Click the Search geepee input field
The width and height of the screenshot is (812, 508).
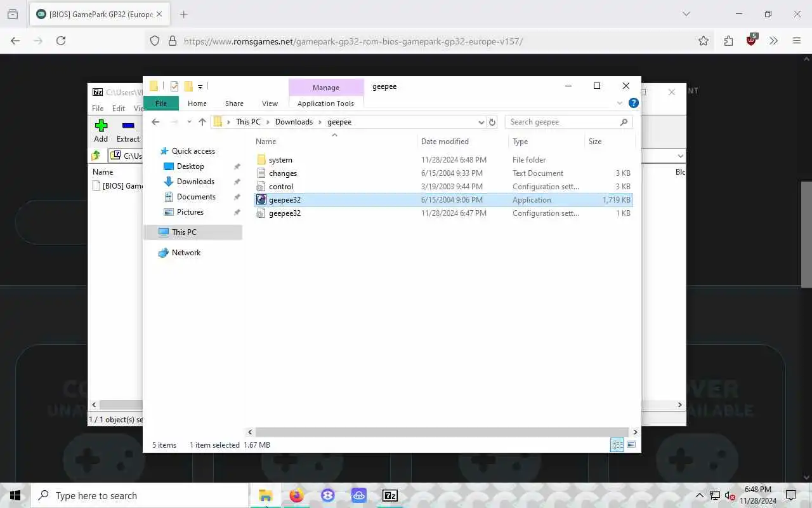pos(561,122)
